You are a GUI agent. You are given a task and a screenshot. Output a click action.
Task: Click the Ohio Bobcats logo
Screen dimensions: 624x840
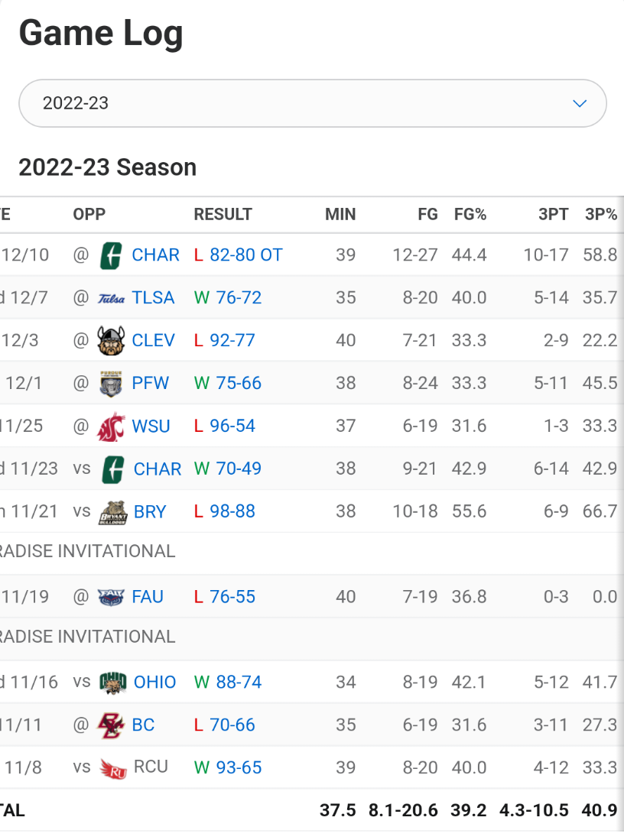(x=113, y=683)
